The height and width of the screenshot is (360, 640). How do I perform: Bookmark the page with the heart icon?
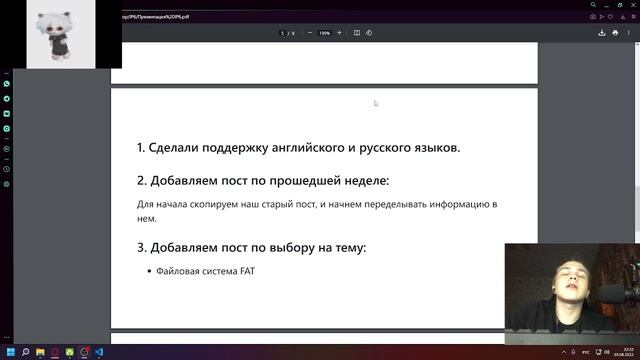[x=611, y=17]
